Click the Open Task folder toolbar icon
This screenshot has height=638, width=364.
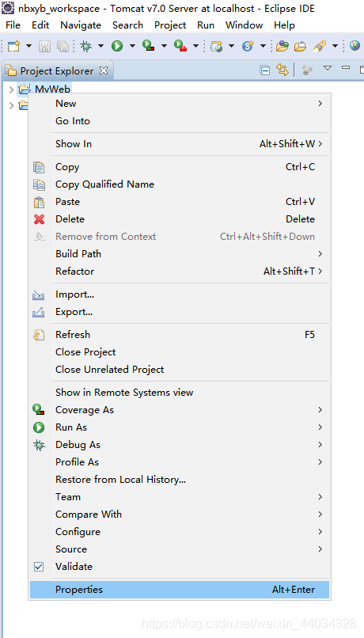300,46
